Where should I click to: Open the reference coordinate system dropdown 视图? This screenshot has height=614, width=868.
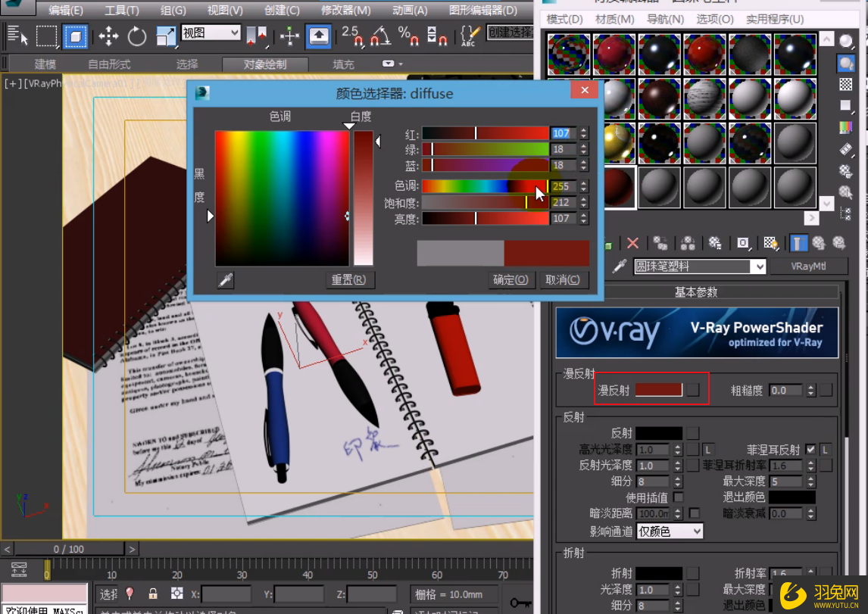(211, 33)
